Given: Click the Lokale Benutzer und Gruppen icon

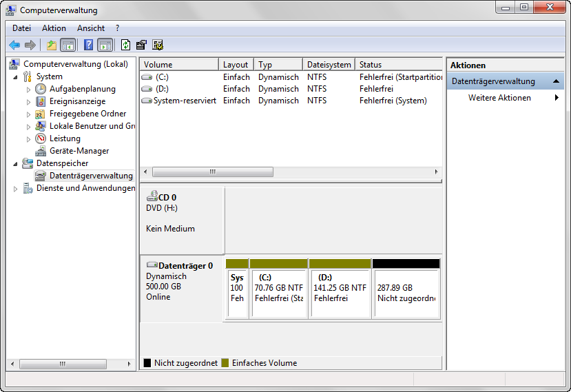Looking at the screenshot, I should click(40, 126).
